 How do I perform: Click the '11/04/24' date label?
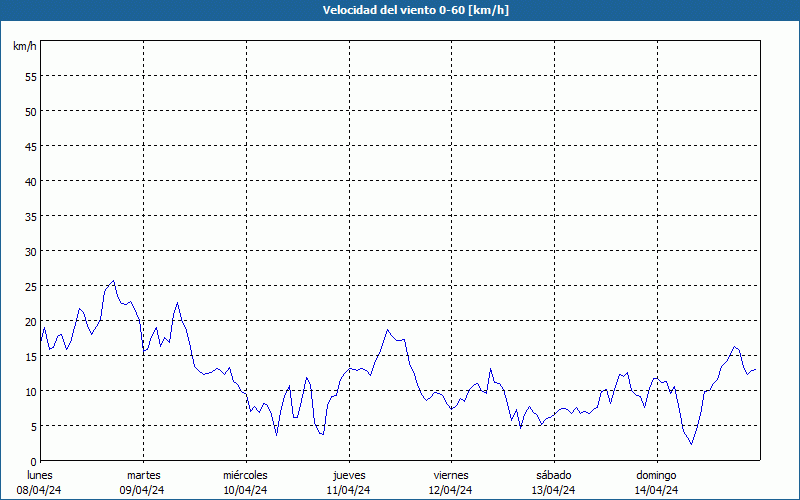(348, 490)
